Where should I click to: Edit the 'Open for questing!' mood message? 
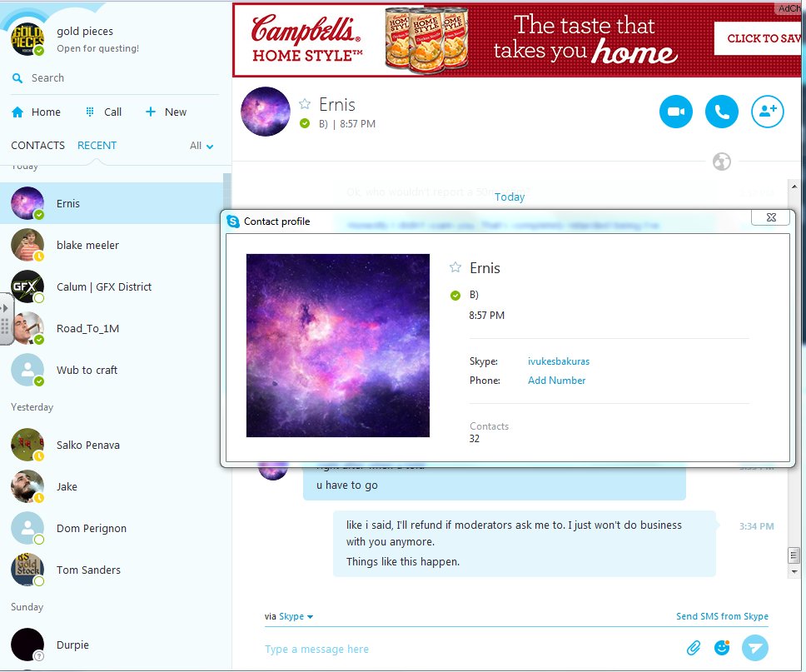click(97, 48)
